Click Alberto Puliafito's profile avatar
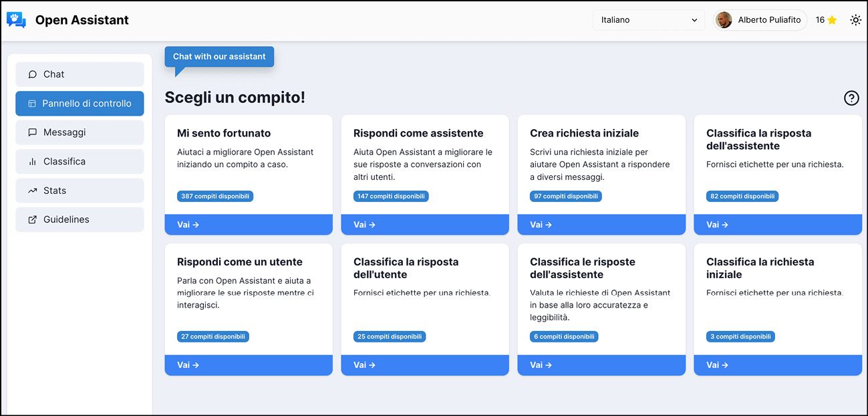This screenshot has width=868, height=416. click(x=724, y=20)
